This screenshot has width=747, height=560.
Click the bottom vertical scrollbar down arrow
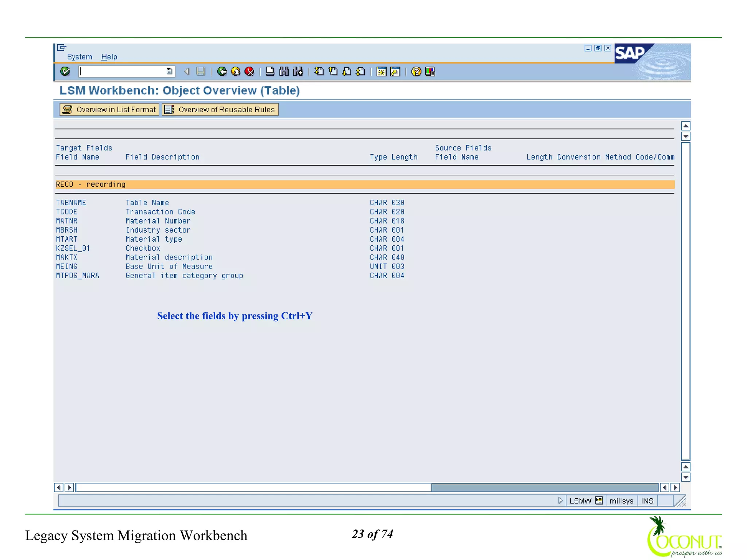tap(686, 477)
